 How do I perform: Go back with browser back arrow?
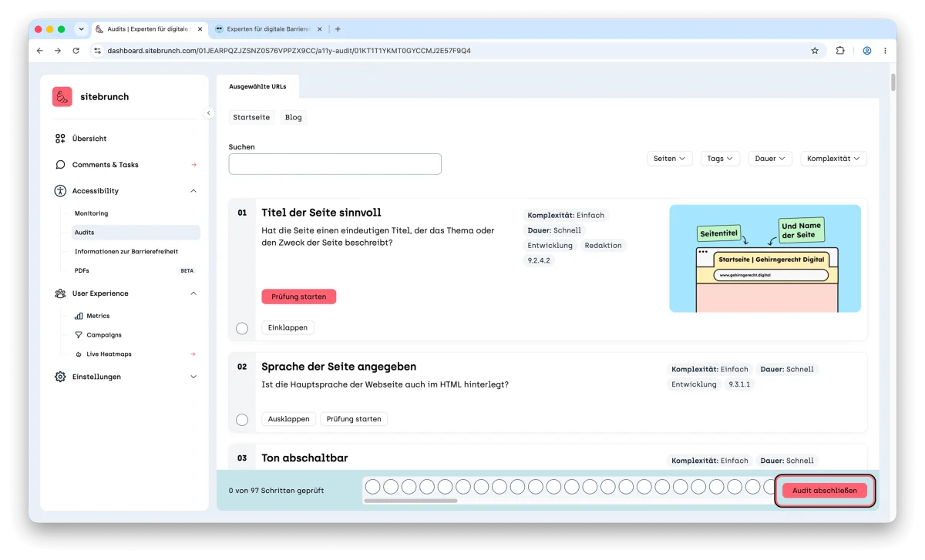point(40,51)
